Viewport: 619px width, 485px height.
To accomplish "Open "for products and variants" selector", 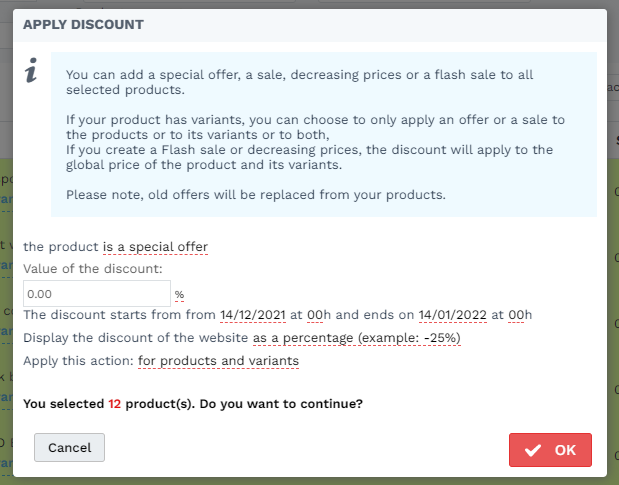I will click(218, 361).
